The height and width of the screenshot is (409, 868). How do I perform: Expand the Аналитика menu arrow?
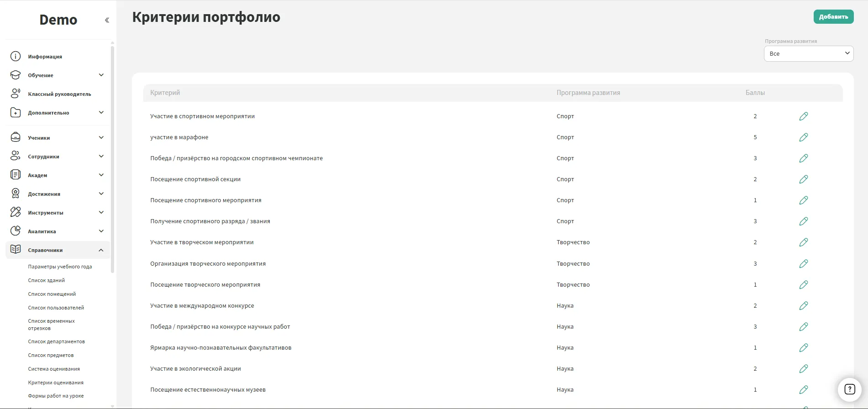(x=101, y=231)
